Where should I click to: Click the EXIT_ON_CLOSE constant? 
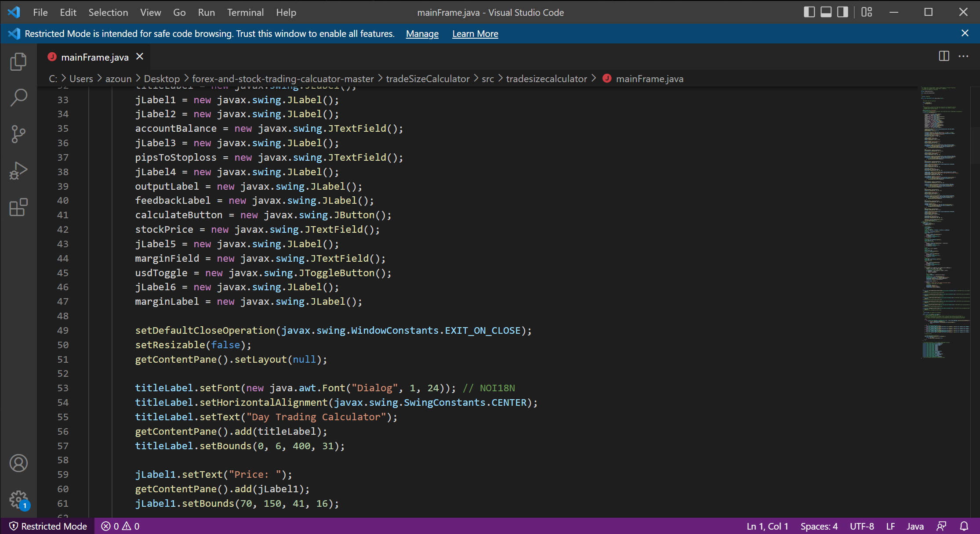pyautogui.click(x=483, y=330)
